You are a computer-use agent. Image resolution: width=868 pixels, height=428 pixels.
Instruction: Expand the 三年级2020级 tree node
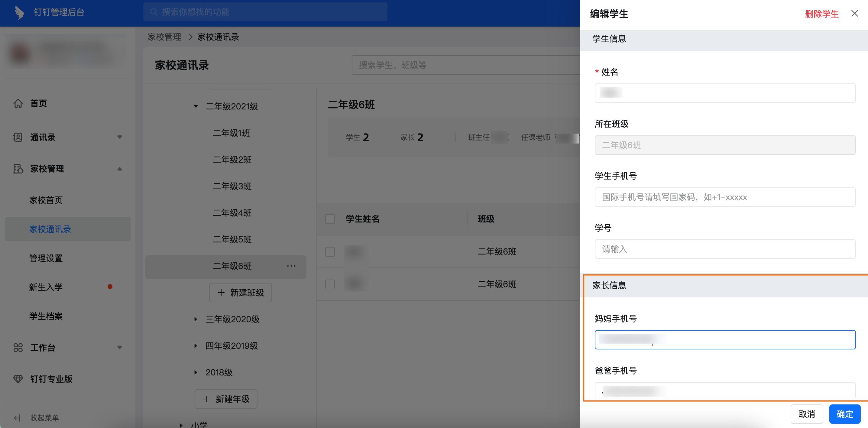point(196,319)
